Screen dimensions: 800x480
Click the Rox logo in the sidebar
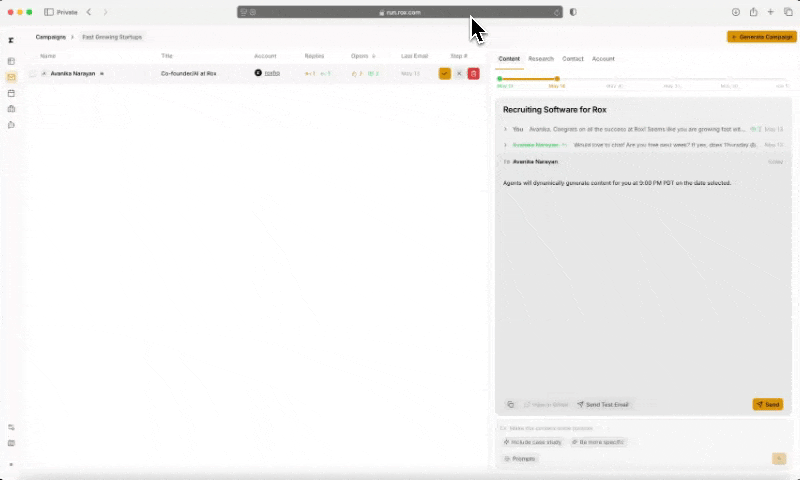tap(11, 40)
